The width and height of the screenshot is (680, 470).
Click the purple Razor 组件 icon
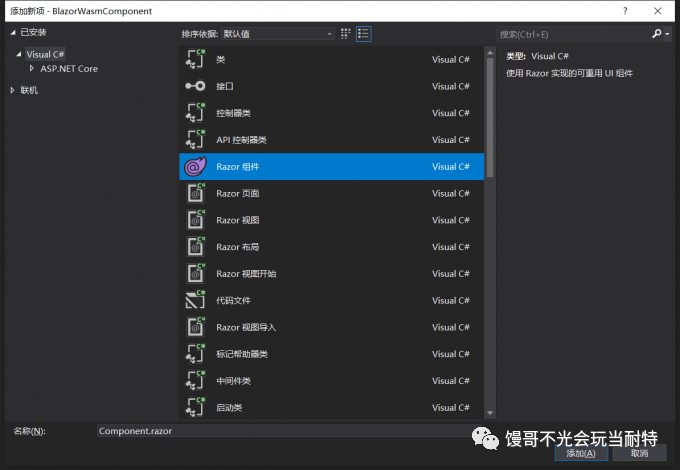coord(195,166)
